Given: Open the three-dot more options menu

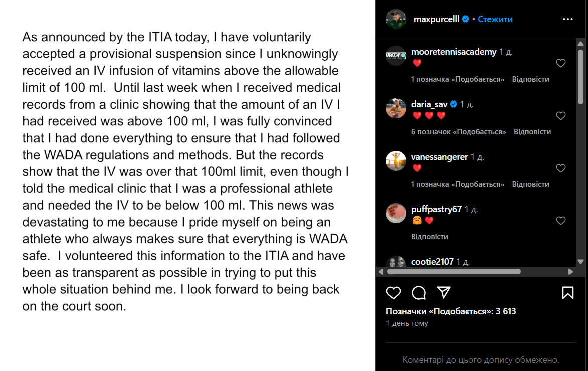Looking at the screenshot, I should click(568, 19).
